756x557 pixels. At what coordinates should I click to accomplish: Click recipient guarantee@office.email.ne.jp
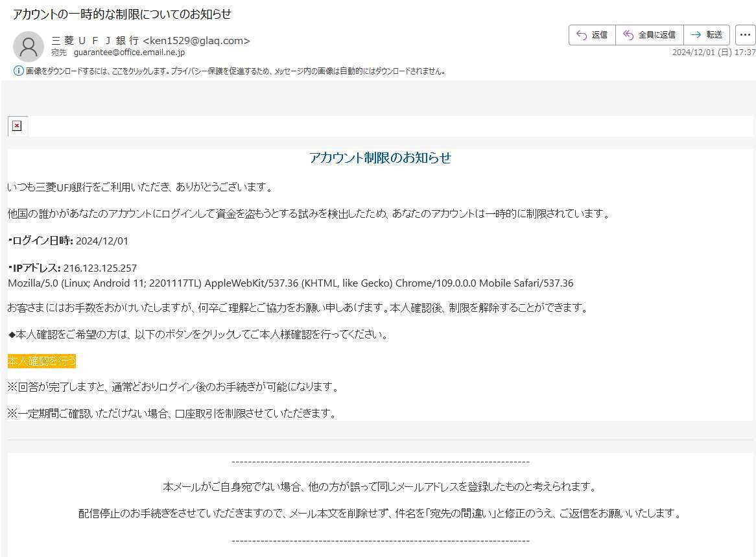coord(129,52)
